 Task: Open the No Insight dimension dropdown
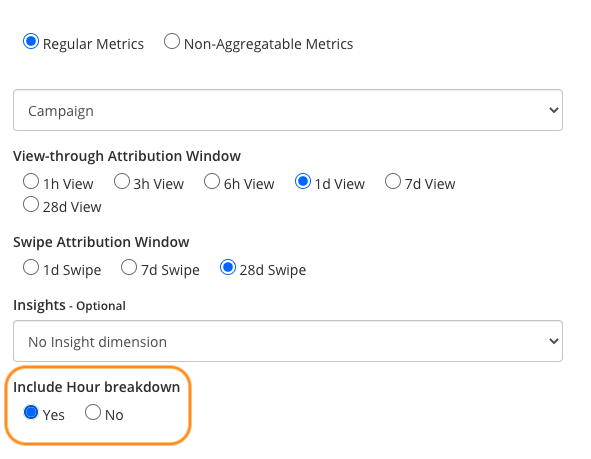coord(288,341)
